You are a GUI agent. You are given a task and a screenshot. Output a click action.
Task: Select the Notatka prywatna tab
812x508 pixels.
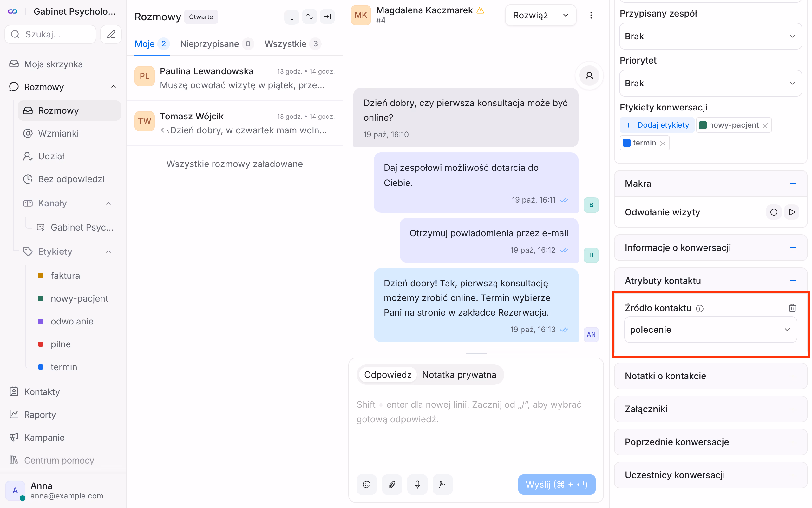(x=459, y=375)
